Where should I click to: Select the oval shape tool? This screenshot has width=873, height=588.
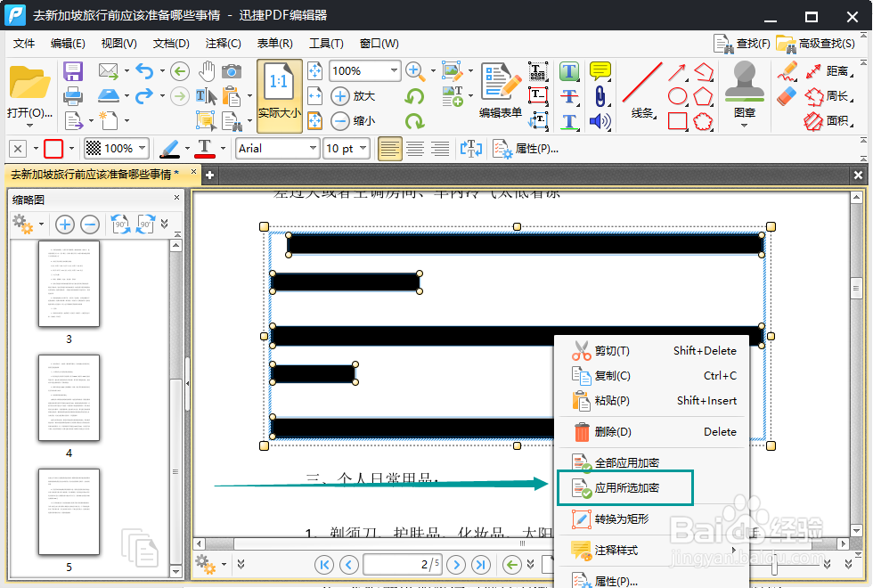(677, 96)
